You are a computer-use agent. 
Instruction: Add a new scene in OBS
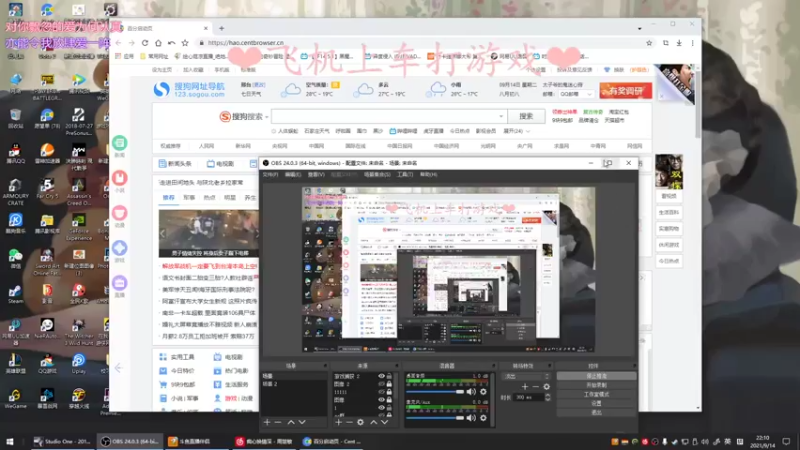click(x=267, y=422)
